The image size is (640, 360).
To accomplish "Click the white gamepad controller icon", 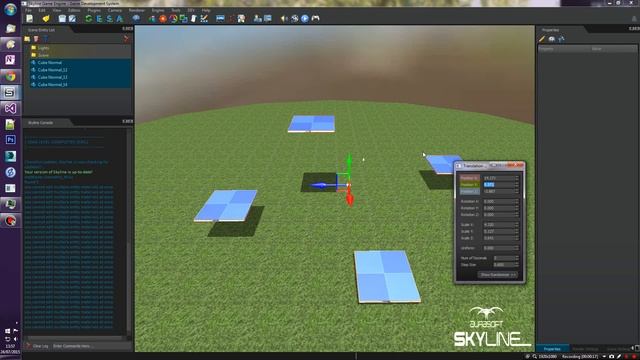I will pos(316,18).
